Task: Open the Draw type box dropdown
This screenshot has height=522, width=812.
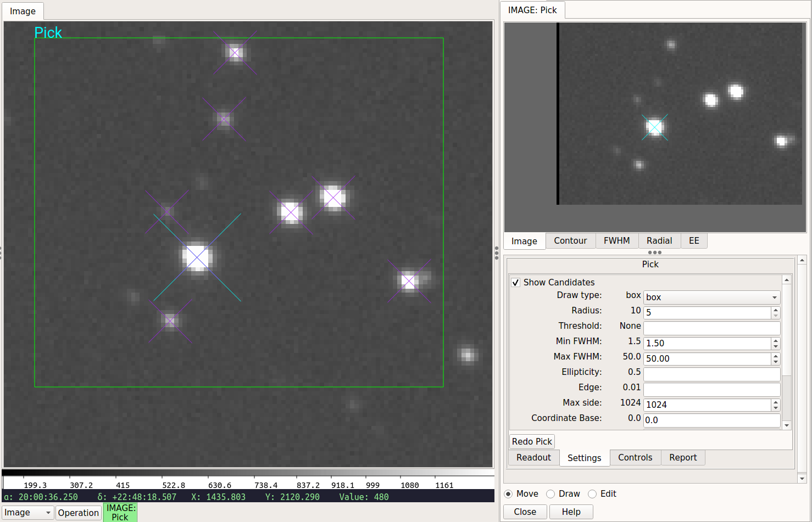Action: coord(711,297)
